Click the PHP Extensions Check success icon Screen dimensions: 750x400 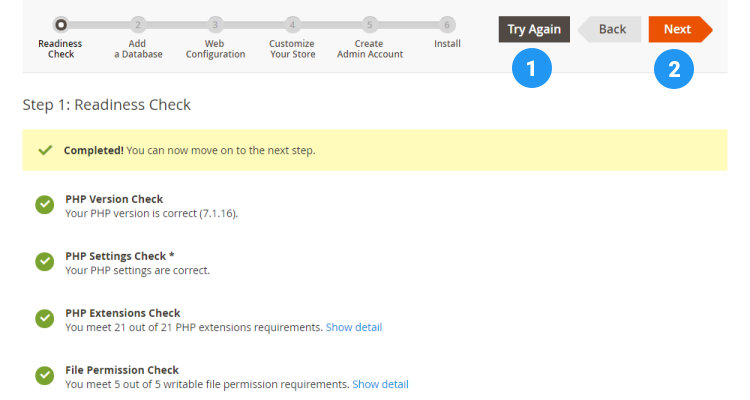pos(45,319)
